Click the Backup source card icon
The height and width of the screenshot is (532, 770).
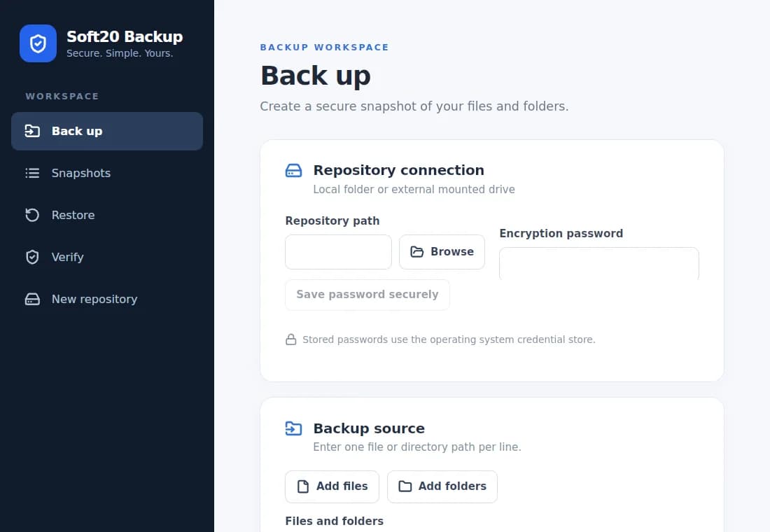pyautogui.click(x=294, y=428)
